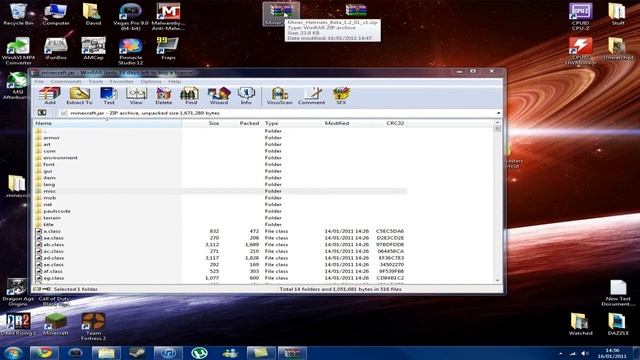The height and width of the screenshot is (360, 640).
Task: Select the DAZZLE desktop folder icon
Action: 618,324
